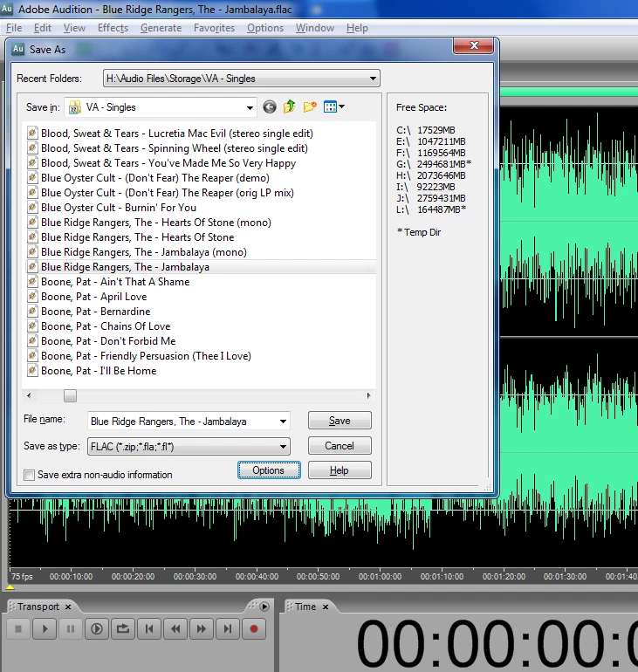638x672 pixels.
Task: Toggle Save extra non-audio information checkbox
Action: pyautogui.click(x=29, y=475)
